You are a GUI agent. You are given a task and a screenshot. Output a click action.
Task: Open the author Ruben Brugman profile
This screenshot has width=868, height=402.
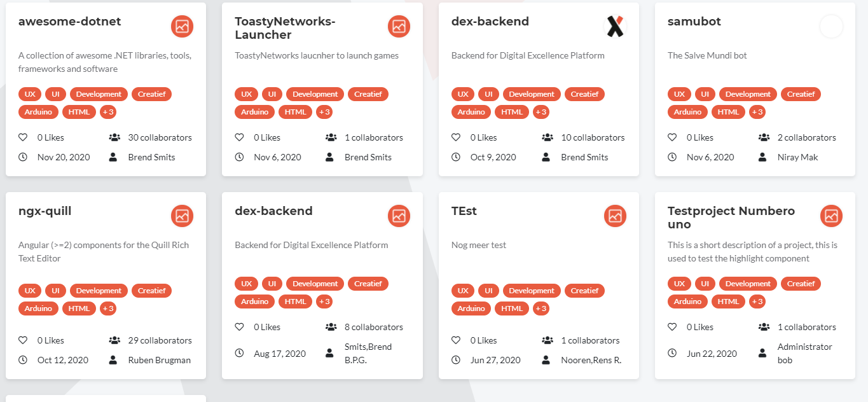tap(158, 359)
